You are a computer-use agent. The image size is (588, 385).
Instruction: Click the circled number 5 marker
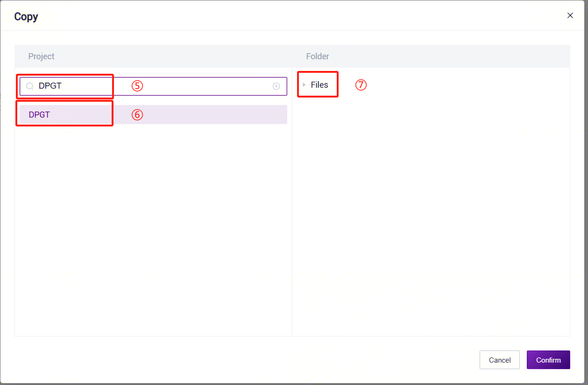point(137,86)
